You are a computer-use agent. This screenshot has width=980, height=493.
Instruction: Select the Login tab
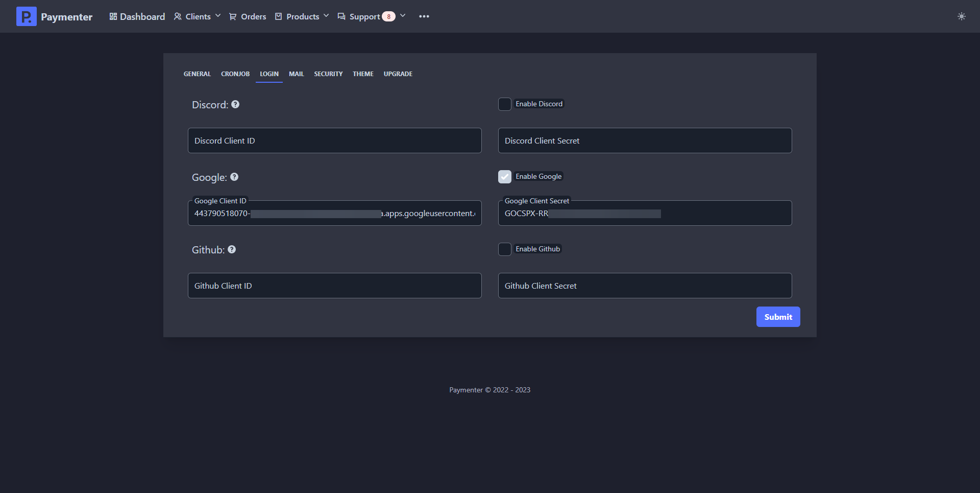pyautogui.click(x=269, y=74)
